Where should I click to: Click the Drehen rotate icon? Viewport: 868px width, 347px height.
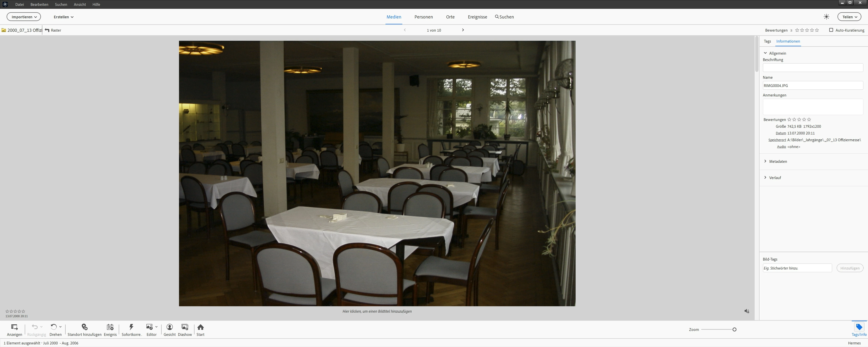54,327
